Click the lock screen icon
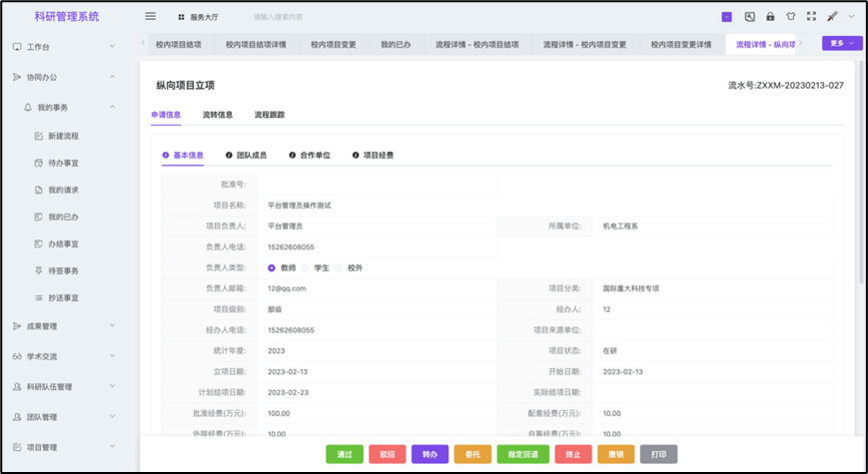Screen dimensions: 868x474 point(770,17)
